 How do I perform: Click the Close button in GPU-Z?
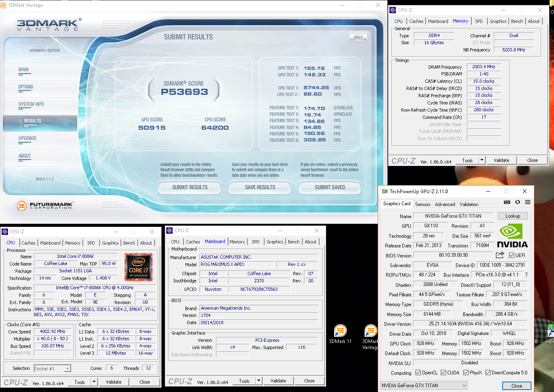click(517, 386)
